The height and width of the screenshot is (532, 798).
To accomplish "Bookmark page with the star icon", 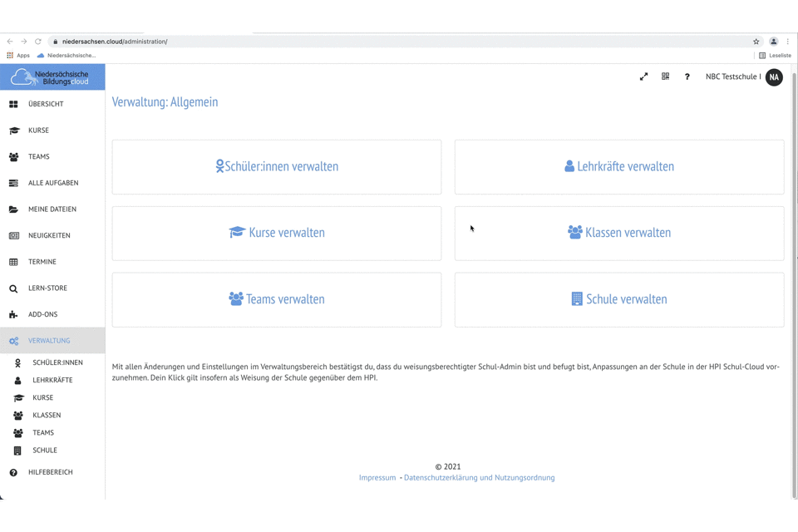I will pos(756,42).
